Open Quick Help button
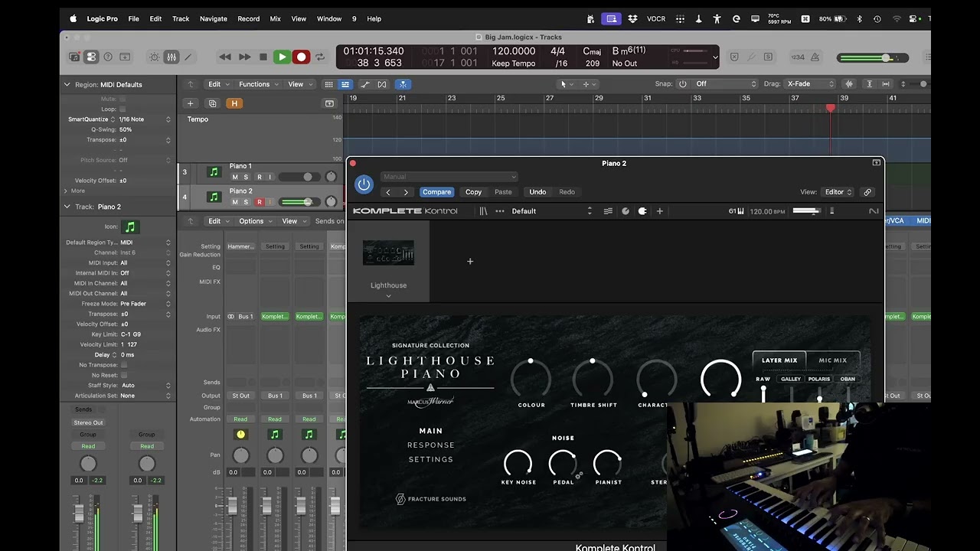Image resolution: width=980 pixels, height=551 pixels. (x=108, y=57)
